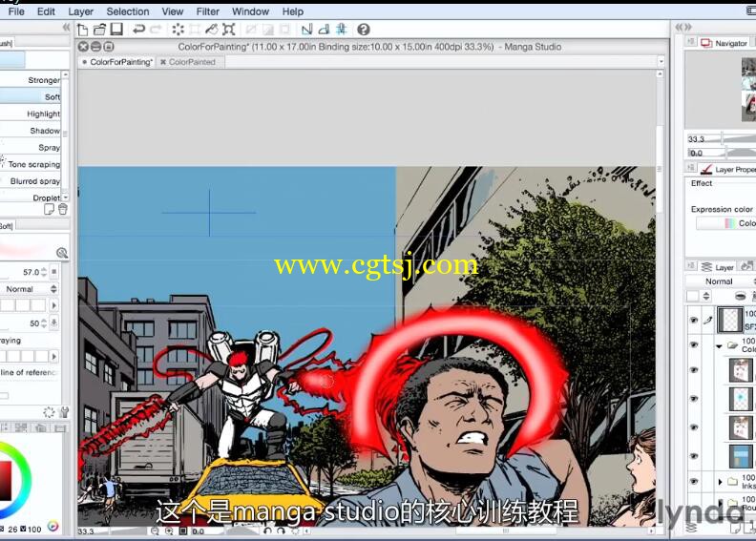Select the SFX layer thumbnail
The image size is (756, 541).
(730, 320)
